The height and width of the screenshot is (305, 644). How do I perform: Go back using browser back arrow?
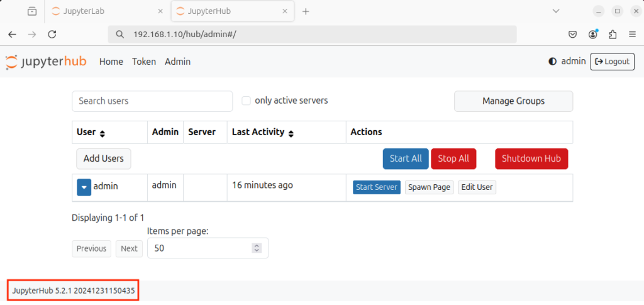pyautogui.click(x=13, y=35)
